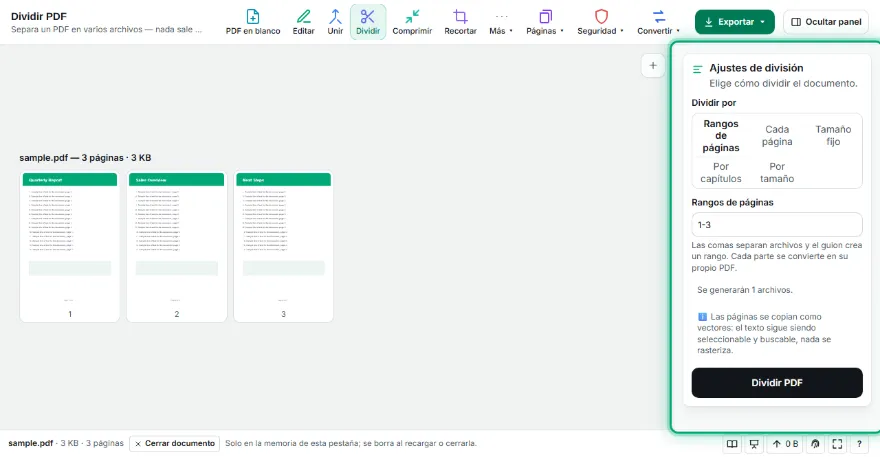The image size is (880, 457).
Task: Click the plus button to add a file
Action: [653, 66]
